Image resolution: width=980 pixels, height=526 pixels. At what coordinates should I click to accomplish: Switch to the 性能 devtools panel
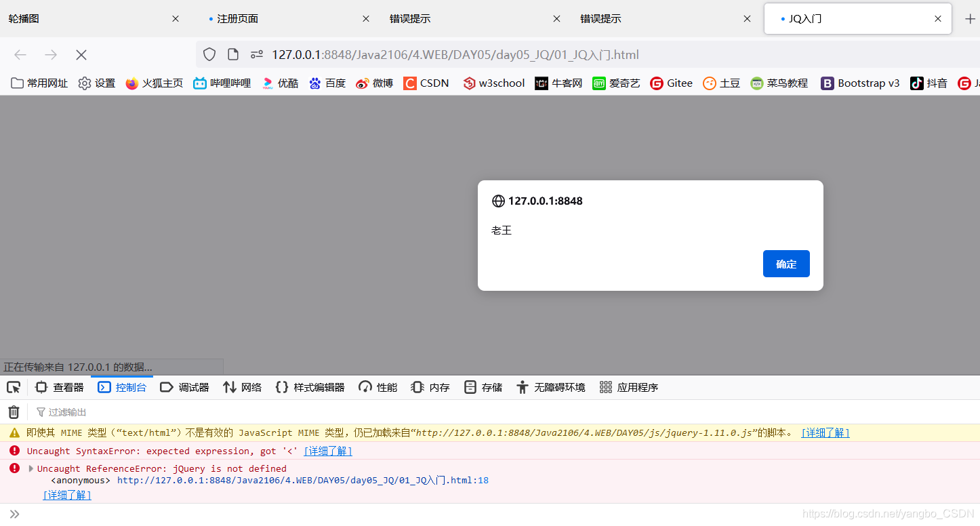pyautogui.click(x=377, y=388)
